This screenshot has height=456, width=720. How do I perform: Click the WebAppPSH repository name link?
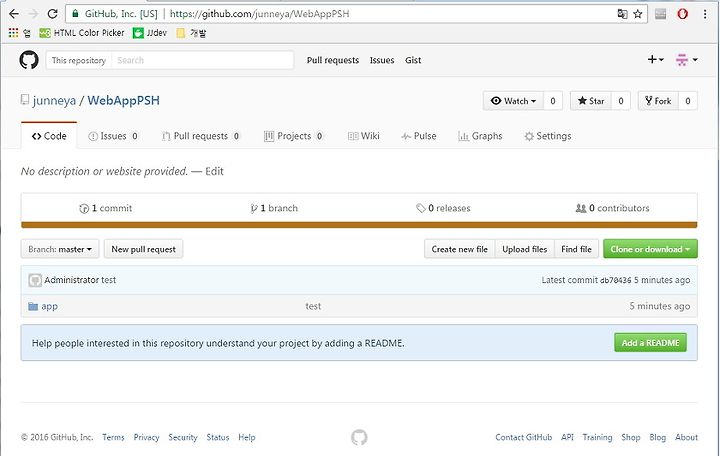[124, 100]
